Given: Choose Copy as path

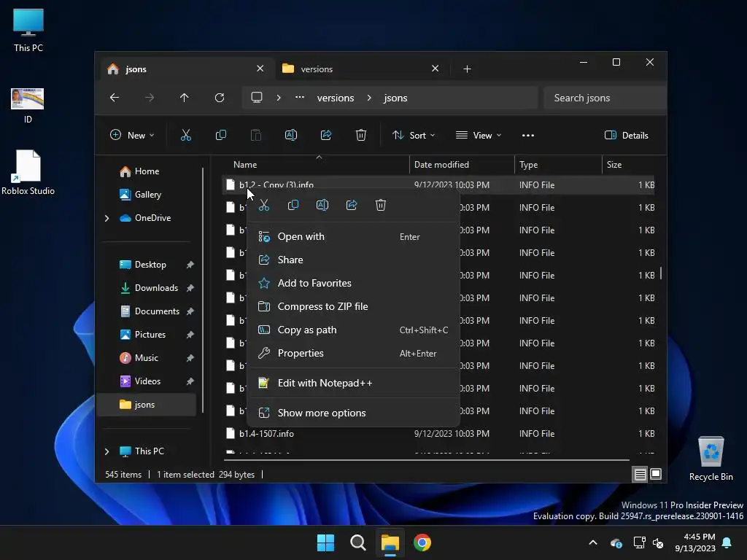Looking at the screenshot, I should tap(354, 330).
